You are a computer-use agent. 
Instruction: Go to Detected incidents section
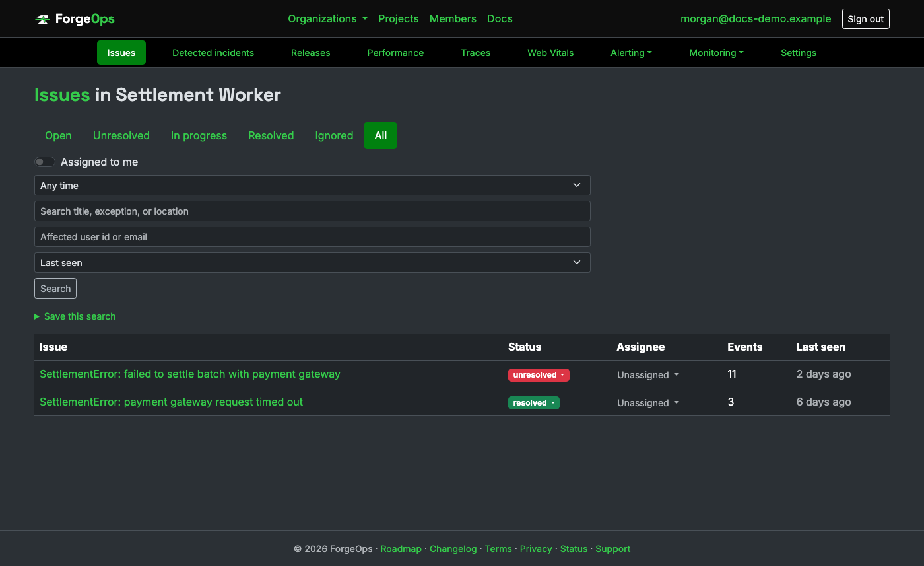pyautogui.click(x=213, y=53)
